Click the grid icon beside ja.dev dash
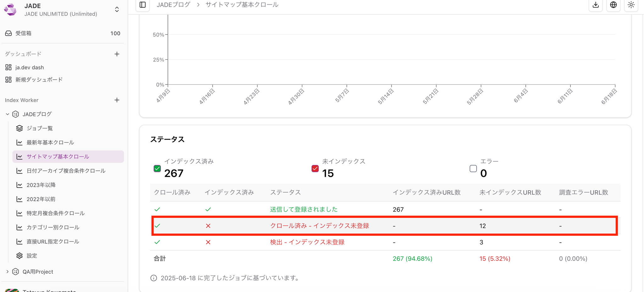The image size is (644, 292). click(x=8, y=68)
